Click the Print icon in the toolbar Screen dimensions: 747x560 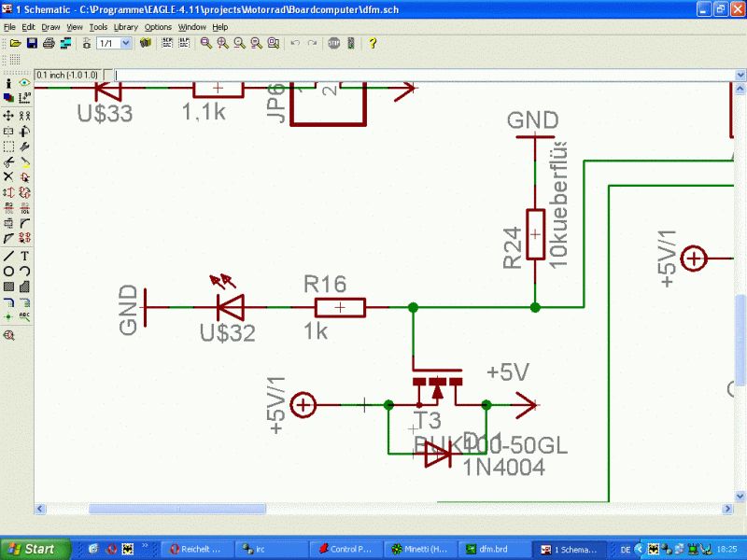click(x=49, y=43)
